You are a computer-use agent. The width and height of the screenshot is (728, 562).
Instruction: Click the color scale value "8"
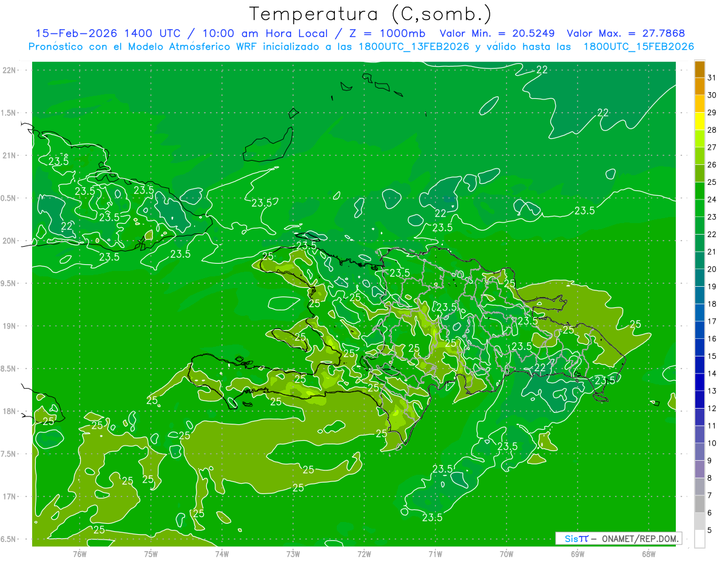pyautogui.click(x=710, y=478)
